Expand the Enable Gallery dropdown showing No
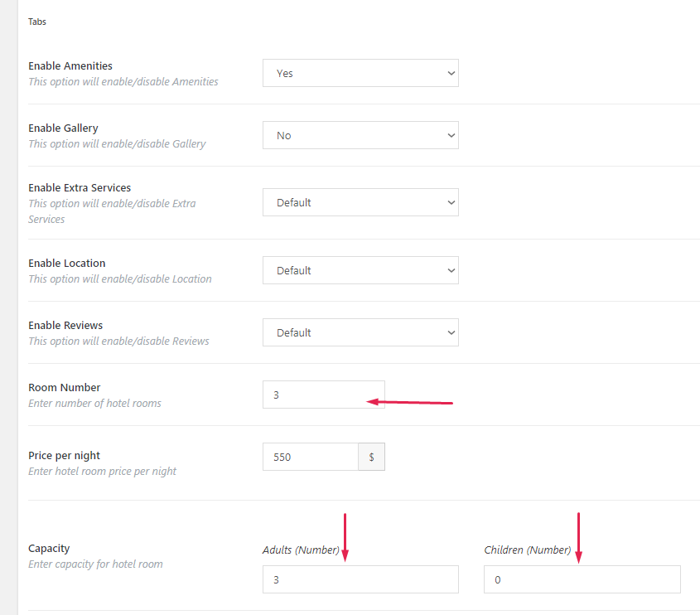The width and height of the screenshot is (700, 615). pyautogui.click(x=360, y=135)
